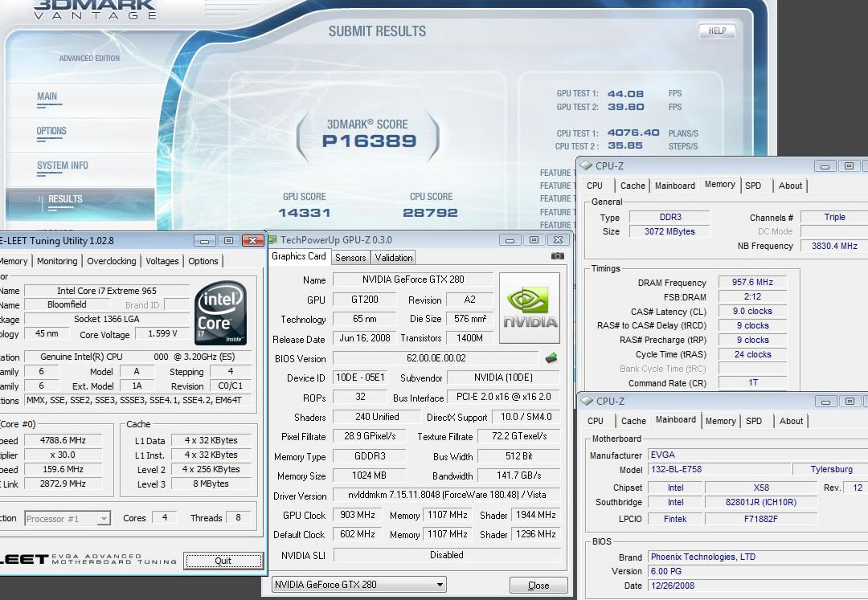This screenshot has width=868, height=600.
Task: Maximize the lower CPU-Z Mainboard window
Action: point(850,402)
